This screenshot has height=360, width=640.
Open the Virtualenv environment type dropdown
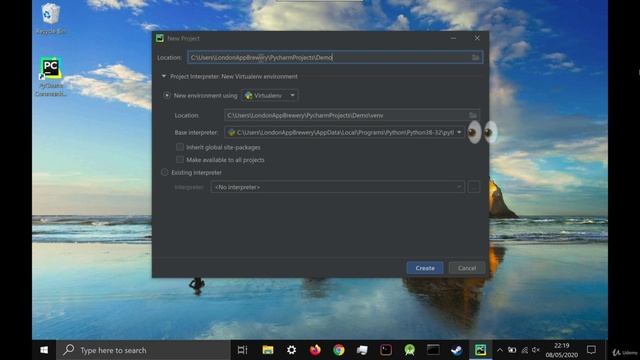tap(270, 95)
